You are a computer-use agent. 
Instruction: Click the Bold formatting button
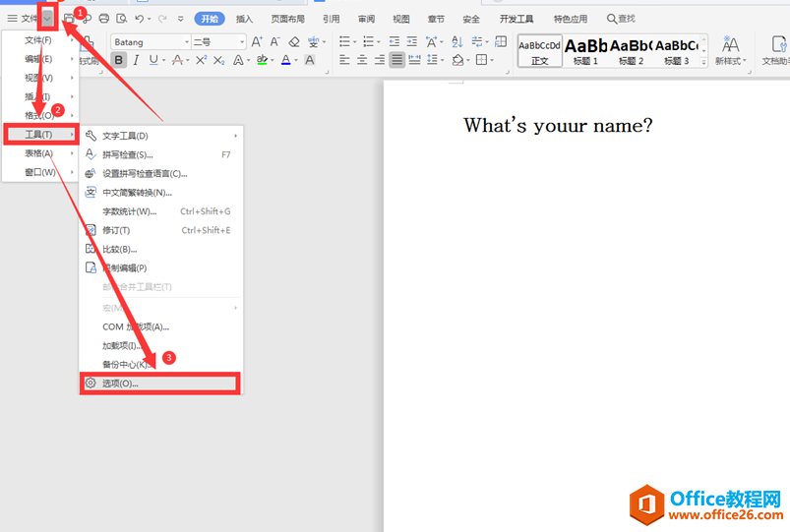(119, 60)
